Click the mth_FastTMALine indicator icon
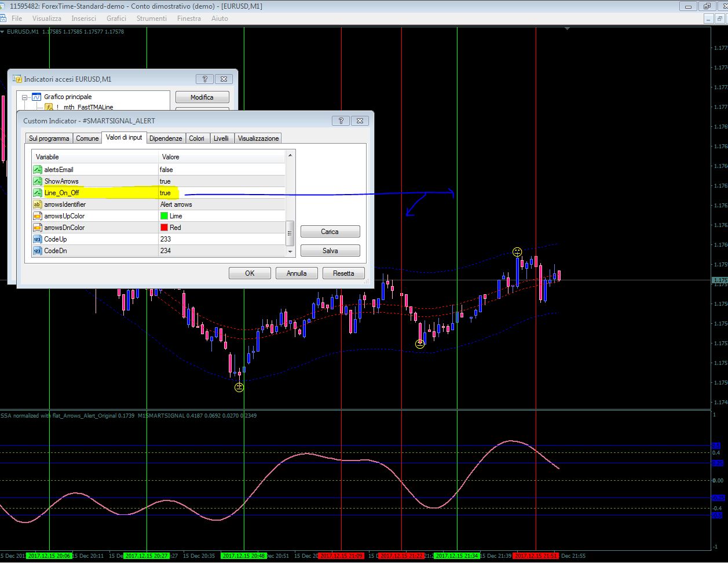Image resolution: width=728 pixels, height=563 pixels. coord(49,107)
